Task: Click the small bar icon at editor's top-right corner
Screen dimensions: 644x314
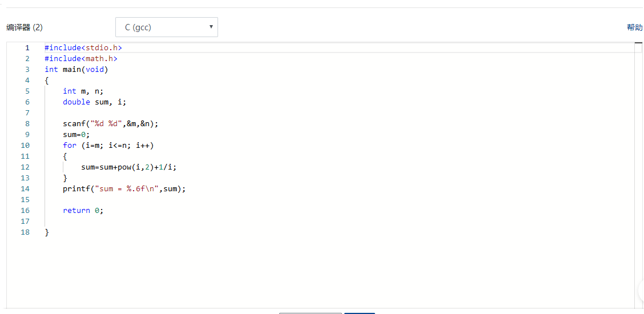Action: point(638,43)
